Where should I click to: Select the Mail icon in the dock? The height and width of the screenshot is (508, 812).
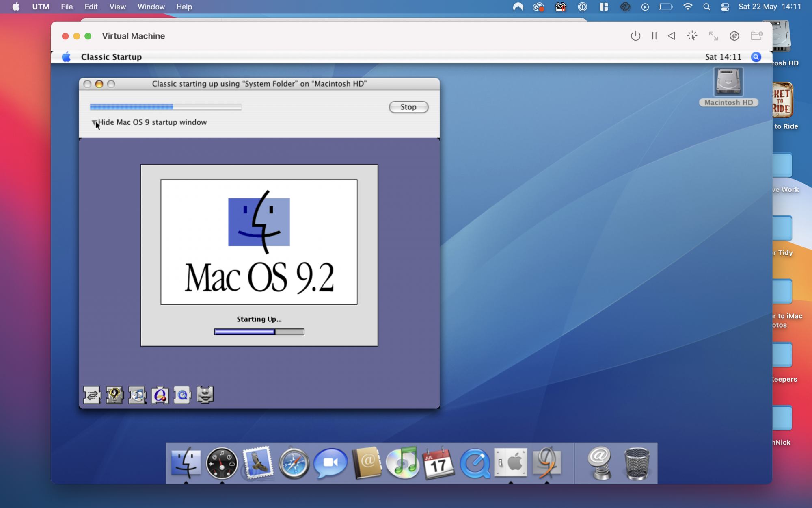pyautogui.click(x=258, y=463)
